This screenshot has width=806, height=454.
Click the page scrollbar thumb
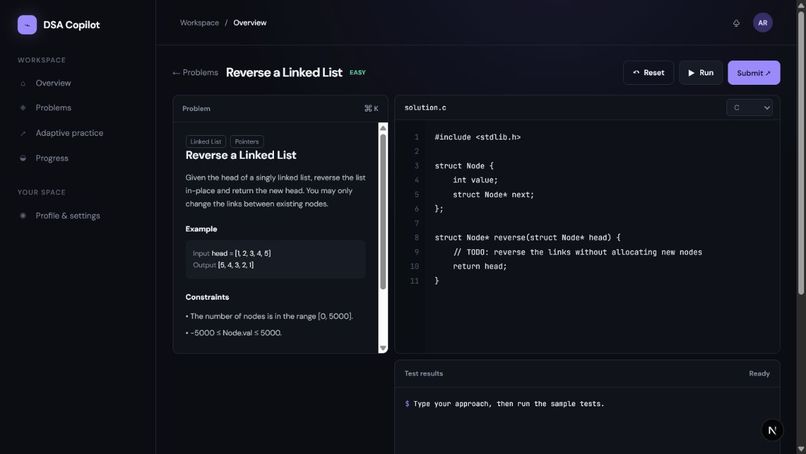click(801, 153)
